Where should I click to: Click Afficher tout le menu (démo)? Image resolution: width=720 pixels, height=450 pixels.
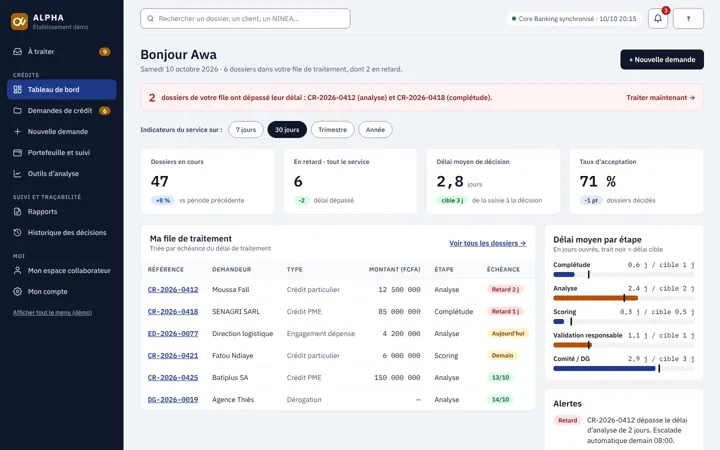point(52,313)
